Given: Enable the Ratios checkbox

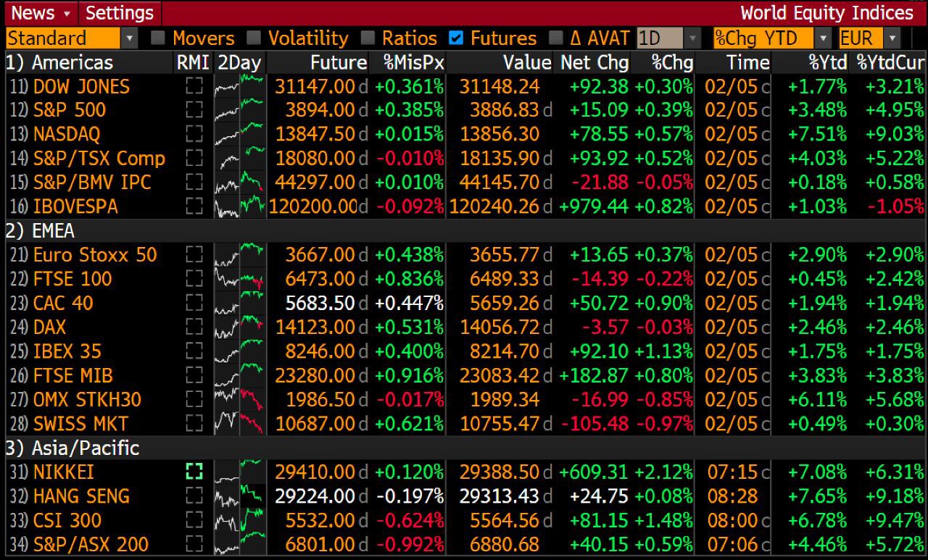Looking at the screenshot, I should pyautogui.click(x=368, y=38).
